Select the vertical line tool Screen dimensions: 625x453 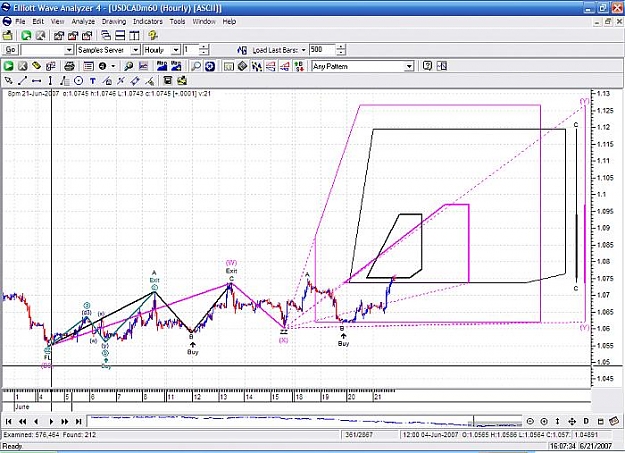50,81
